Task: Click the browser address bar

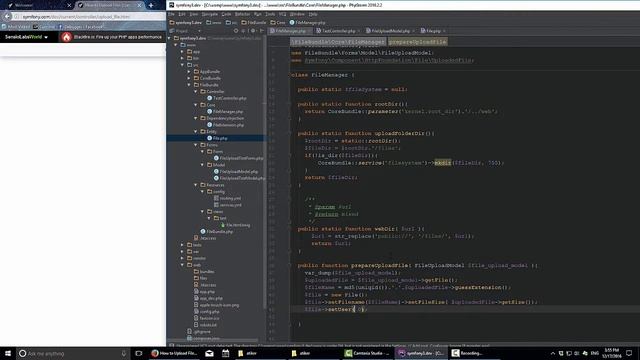Action: point(89,16)
